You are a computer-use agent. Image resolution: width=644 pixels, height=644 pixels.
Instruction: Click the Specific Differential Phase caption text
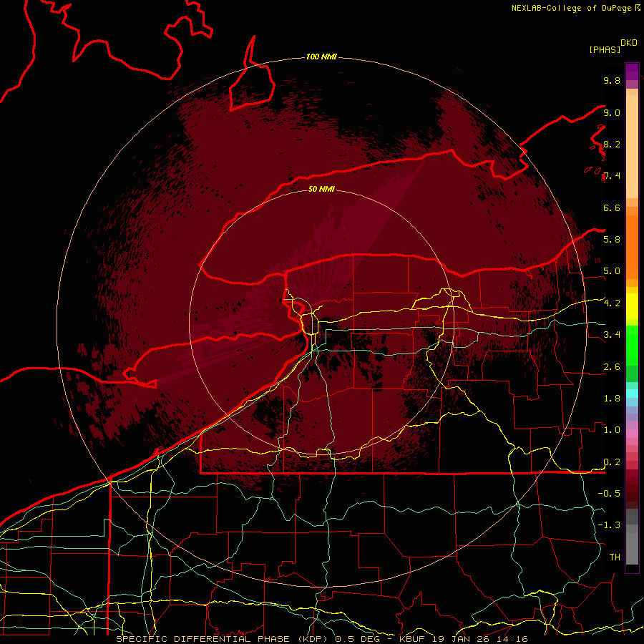tap(322, 639)
